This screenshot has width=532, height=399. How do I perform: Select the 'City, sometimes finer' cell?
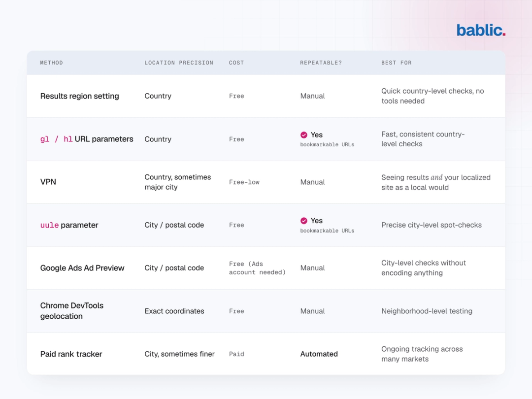tap(179, 354)
